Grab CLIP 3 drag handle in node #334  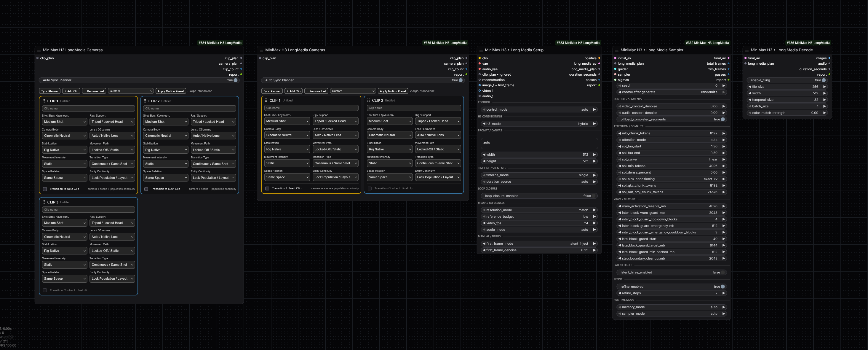pos(44,202)
